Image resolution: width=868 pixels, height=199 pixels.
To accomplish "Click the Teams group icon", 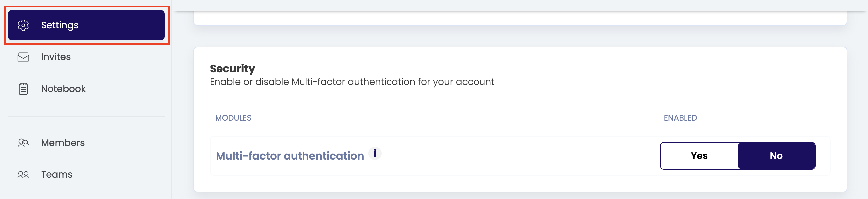I will pyautogui.click(x=23, y=175).
